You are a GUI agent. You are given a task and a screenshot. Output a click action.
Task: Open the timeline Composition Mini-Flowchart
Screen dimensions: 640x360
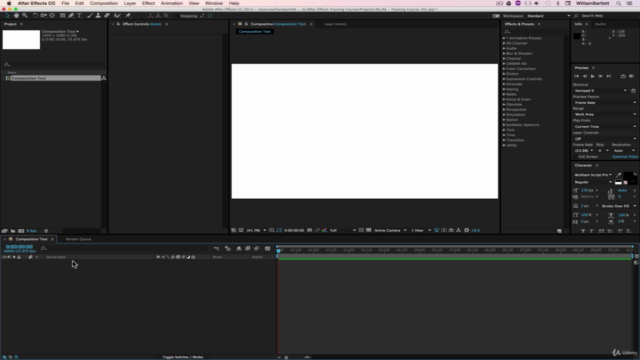216,249
